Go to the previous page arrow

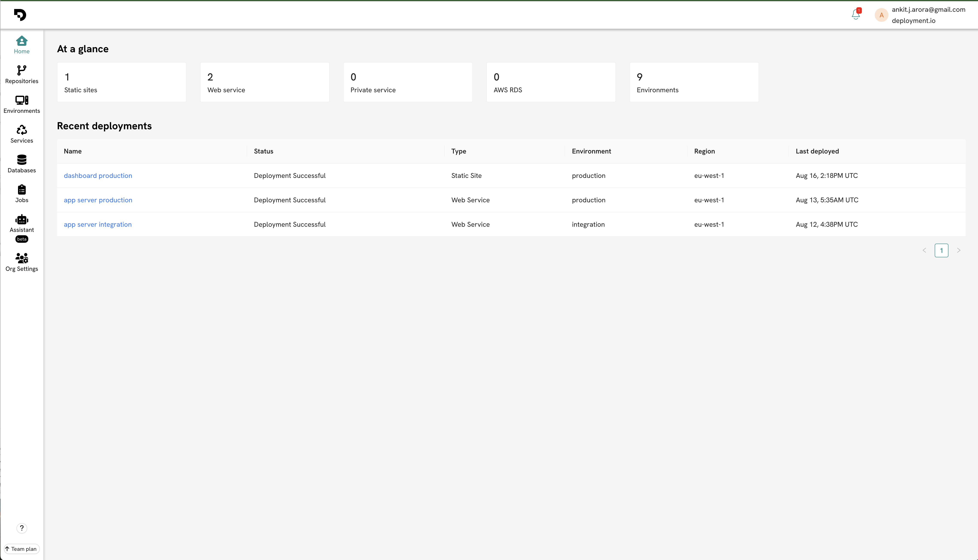pyautogui.click(x=924, y=250)
